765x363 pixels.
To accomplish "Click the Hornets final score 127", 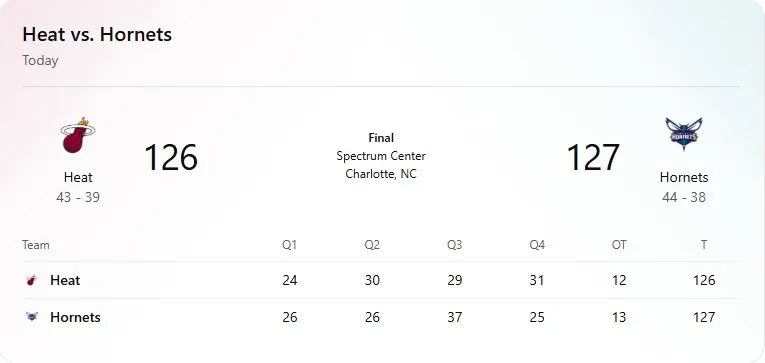I will point(593,157).
